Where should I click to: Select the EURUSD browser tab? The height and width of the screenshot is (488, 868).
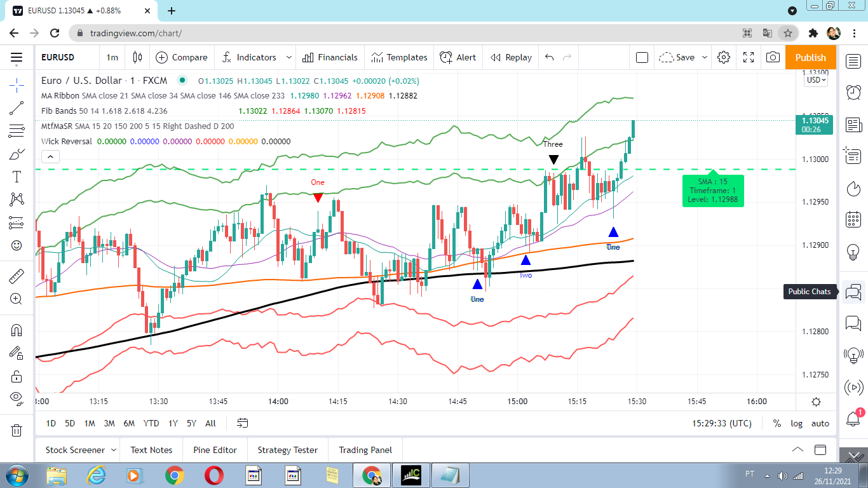click(83, 11)
